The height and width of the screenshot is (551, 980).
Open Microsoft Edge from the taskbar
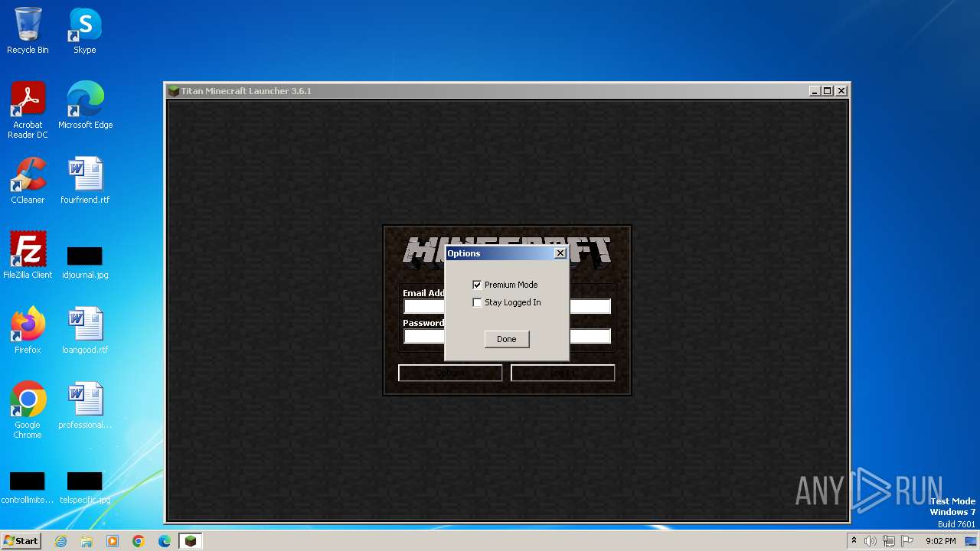pos(165,541)
